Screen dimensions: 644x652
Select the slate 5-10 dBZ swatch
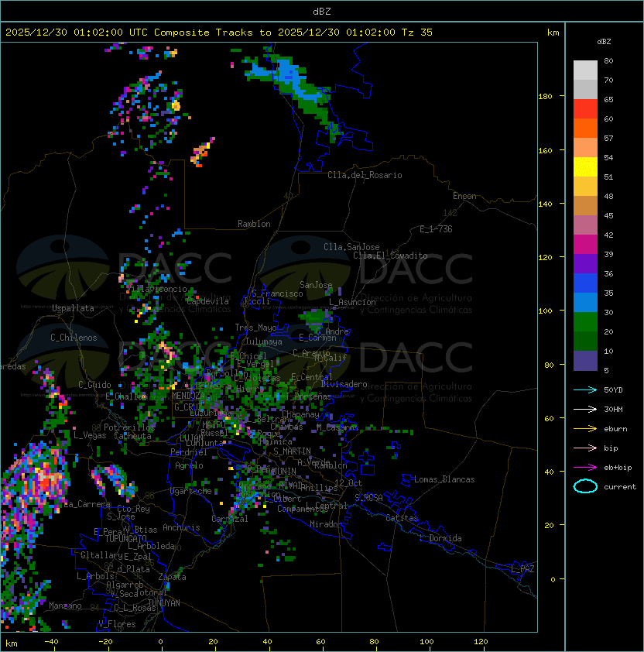coord(585,361)
